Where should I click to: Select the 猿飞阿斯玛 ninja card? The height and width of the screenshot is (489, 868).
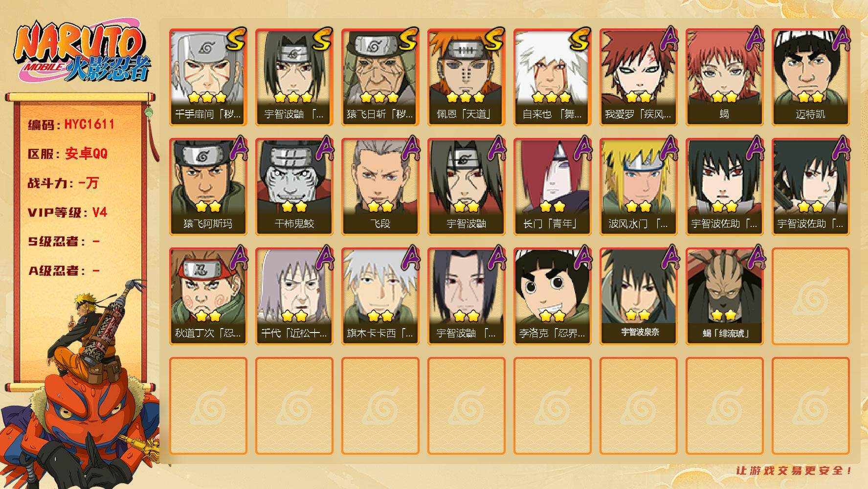point(208,187)
